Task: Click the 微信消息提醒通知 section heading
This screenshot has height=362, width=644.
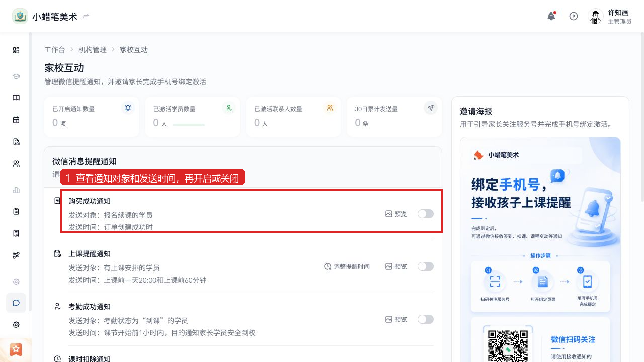Action: coord(85,161)
